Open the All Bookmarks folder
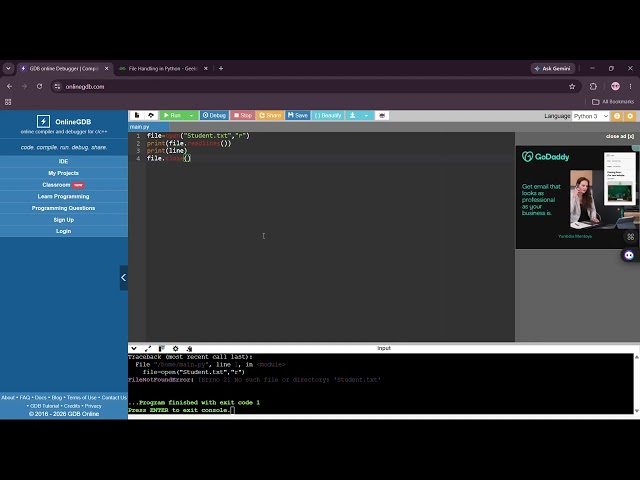Screen dimensions: 640x480 (613, 102)
